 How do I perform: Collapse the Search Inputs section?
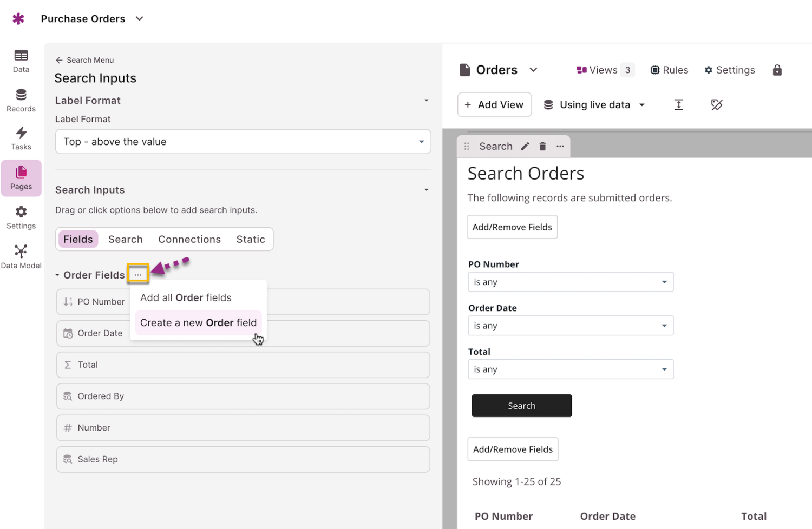click(426, 190)
